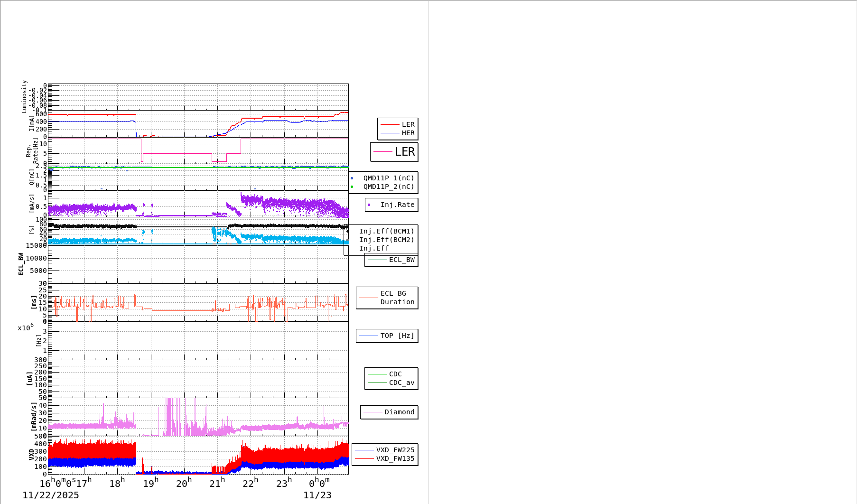Click the TOP [Hz] legend entry
This screenshot has height=504, width=857.
click(x=397, y=336)
